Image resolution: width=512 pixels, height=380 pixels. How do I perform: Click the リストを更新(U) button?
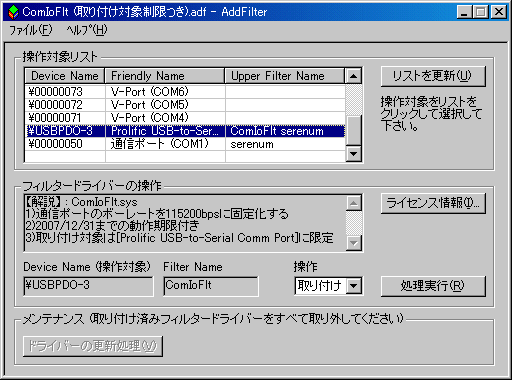pyautogui.click(x=433, y=76)
